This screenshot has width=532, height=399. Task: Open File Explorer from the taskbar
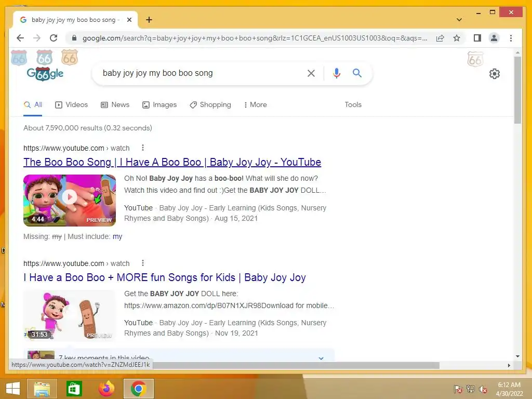click(42, 389)
